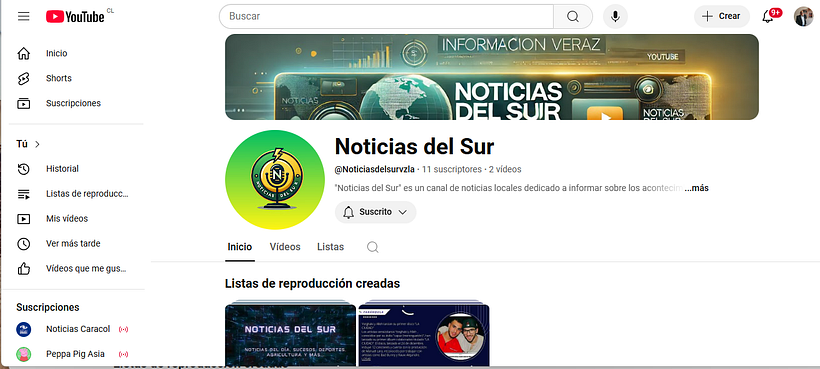Image resolution: width=820 pixels, height=369 pixels.
Task: Click the live indicator beside Noticias Caracol
Action: tap(123, 329)
